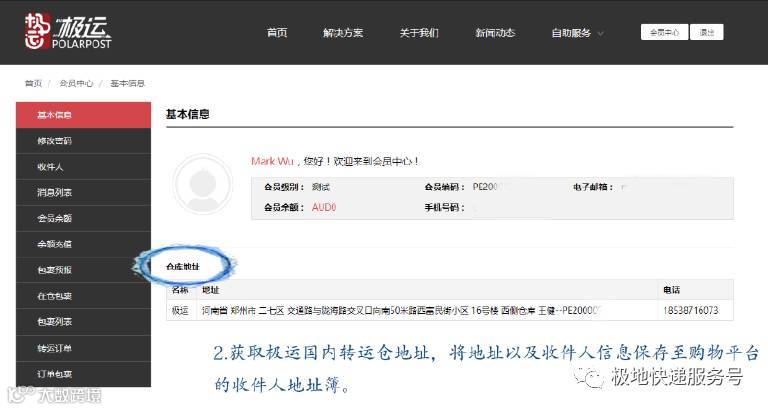This screenshot has width=768, height=410.
Task: Click the phone number 18538716073
Action: [x=691, y=311]
